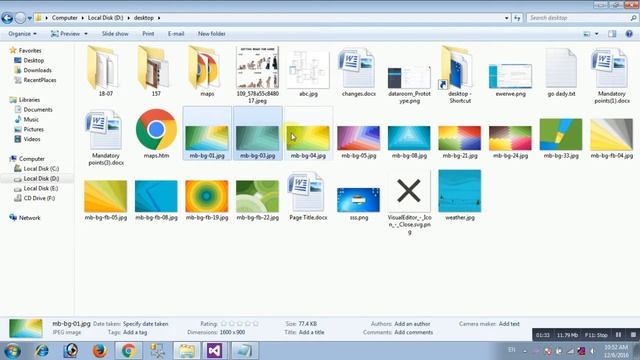Image resolution: width=640 pixels, height=360 pixels.
Task: Click the Windows Start button
Action: pos(12,351)
